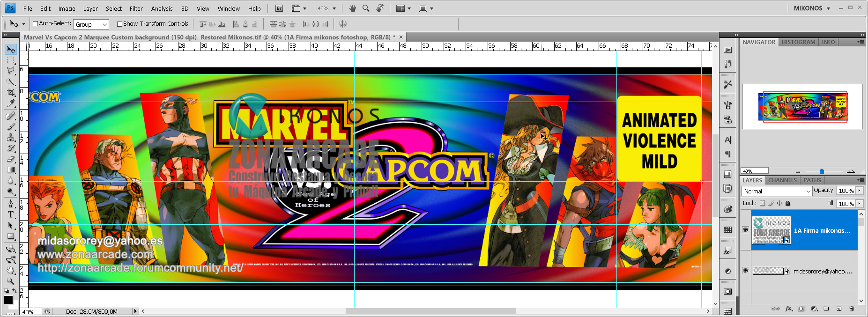This screenshot has width=868, height=317.
Task: Enable Show Transform Controls checkbox
Action: point(119,24)
